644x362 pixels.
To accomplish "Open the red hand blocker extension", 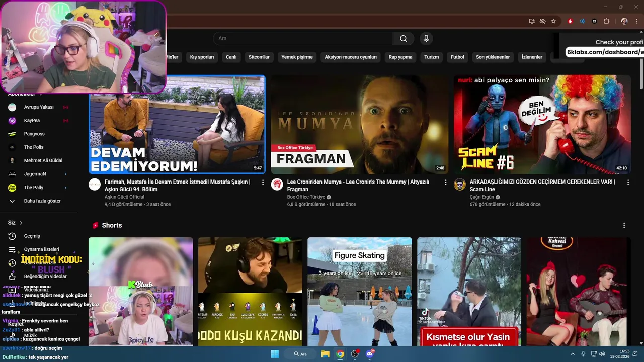I will pos(570,21).
